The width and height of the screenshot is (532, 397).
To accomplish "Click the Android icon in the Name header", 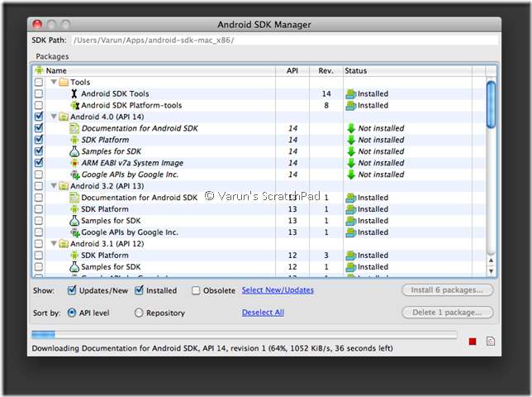I will click(x=40, y=70).
